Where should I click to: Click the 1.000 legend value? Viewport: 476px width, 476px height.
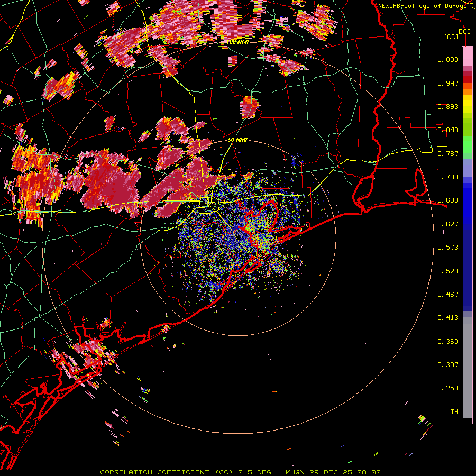448,59
